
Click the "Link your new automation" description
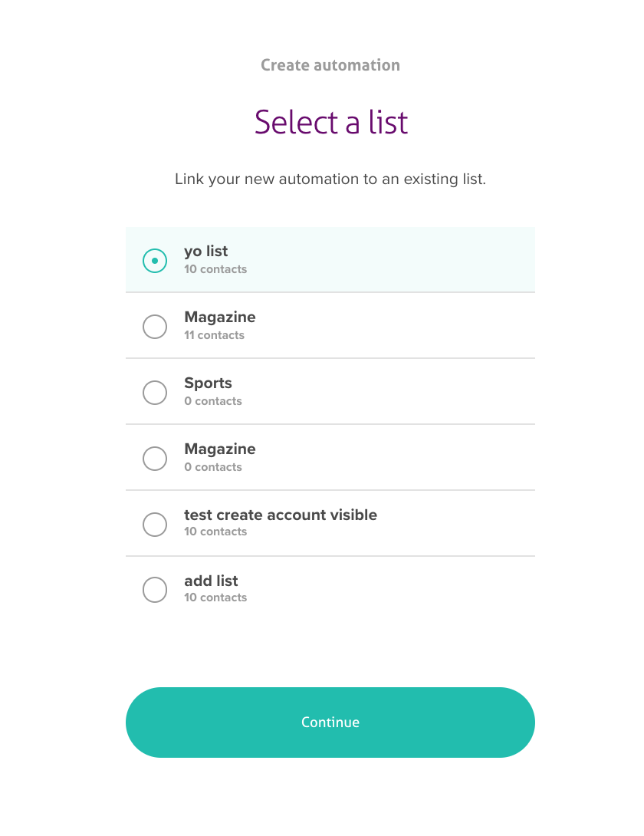[x=330, y=180]
